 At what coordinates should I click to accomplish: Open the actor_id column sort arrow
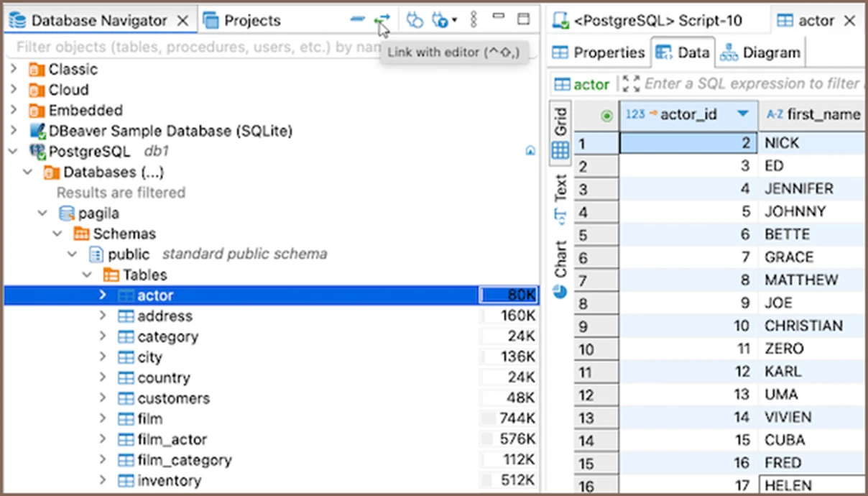(x=743, y=115)
